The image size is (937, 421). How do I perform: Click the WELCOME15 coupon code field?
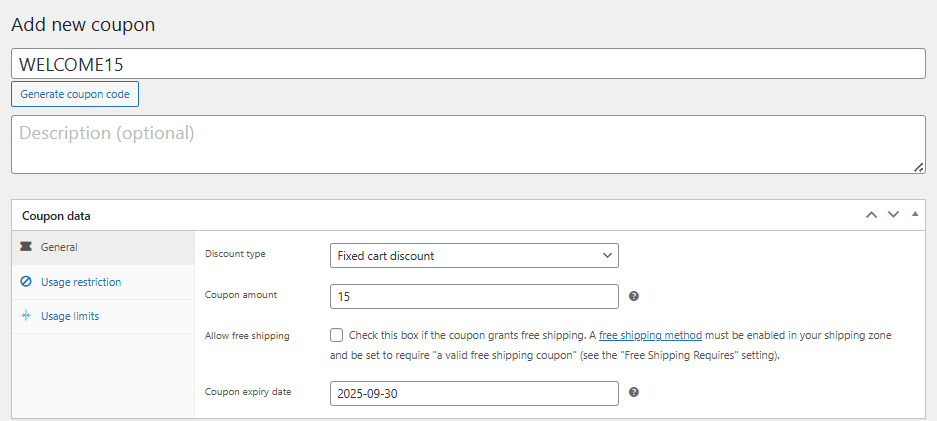tap(468, 64)
